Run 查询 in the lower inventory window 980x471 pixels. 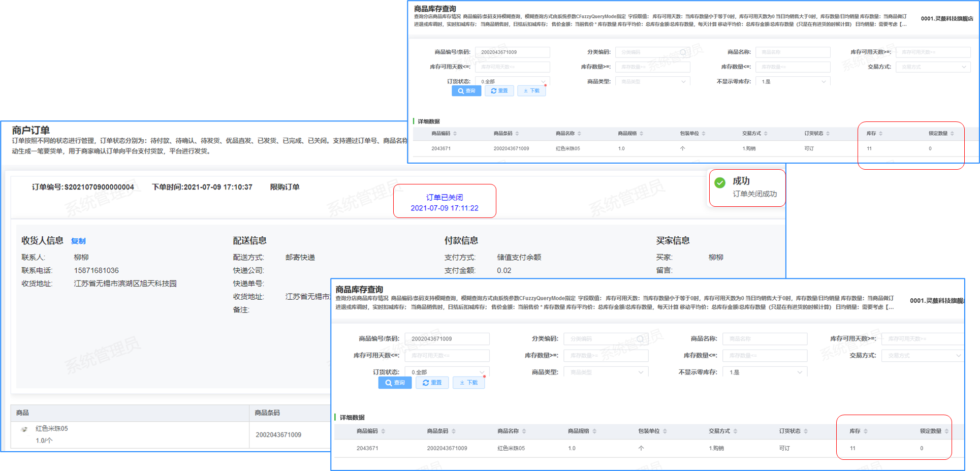(x=395, y=383)
